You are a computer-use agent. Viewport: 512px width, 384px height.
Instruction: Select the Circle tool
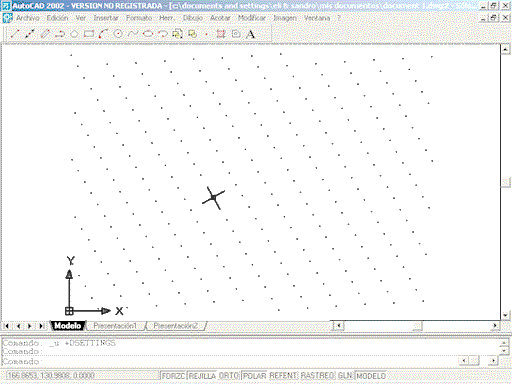(x=118, y=34)
